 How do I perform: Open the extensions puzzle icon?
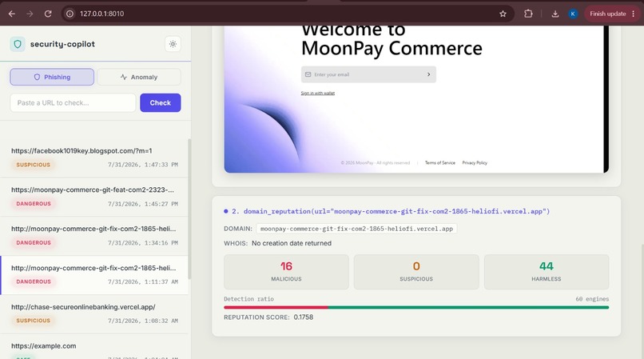[x=528, y=14]
